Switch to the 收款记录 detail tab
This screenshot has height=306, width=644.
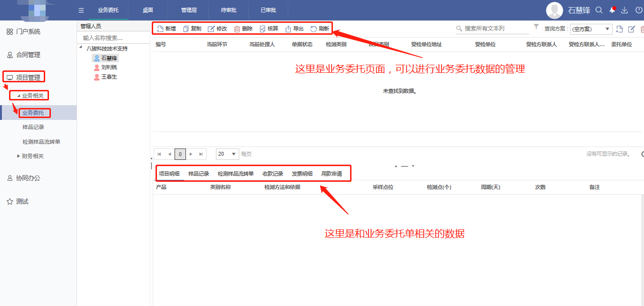[273, 174]
